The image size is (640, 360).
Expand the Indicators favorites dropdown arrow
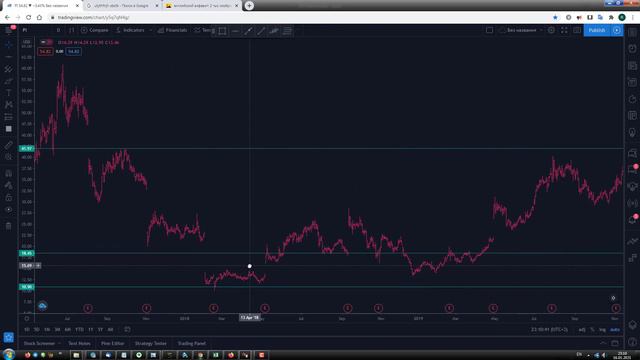[x=151, y=30]
